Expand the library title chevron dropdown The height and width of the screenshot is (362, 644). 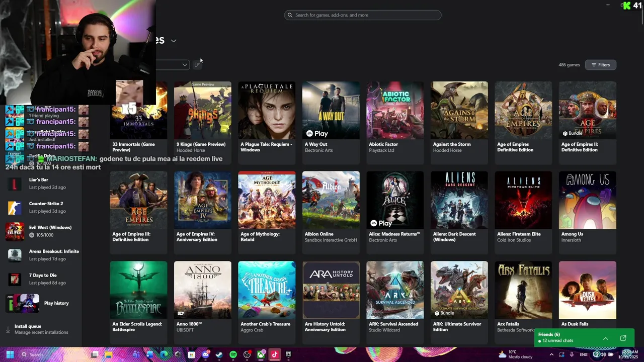pyautogui.click(x=174, y=41)
